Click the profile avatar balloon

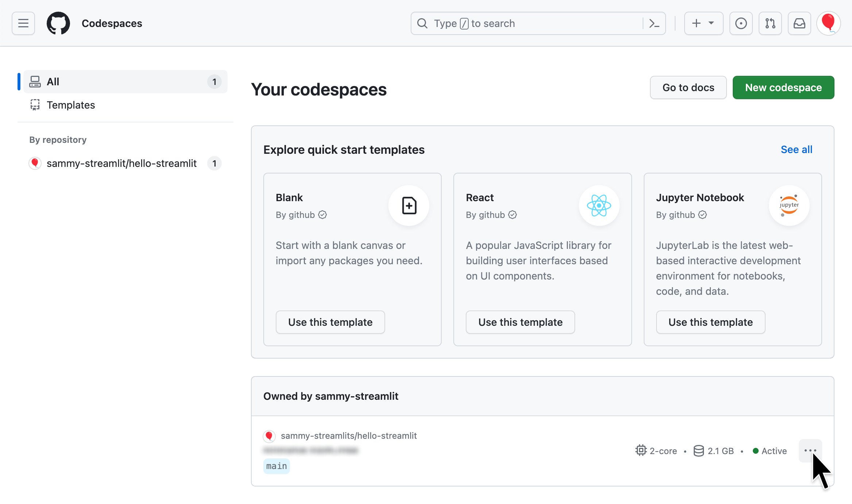828,23
